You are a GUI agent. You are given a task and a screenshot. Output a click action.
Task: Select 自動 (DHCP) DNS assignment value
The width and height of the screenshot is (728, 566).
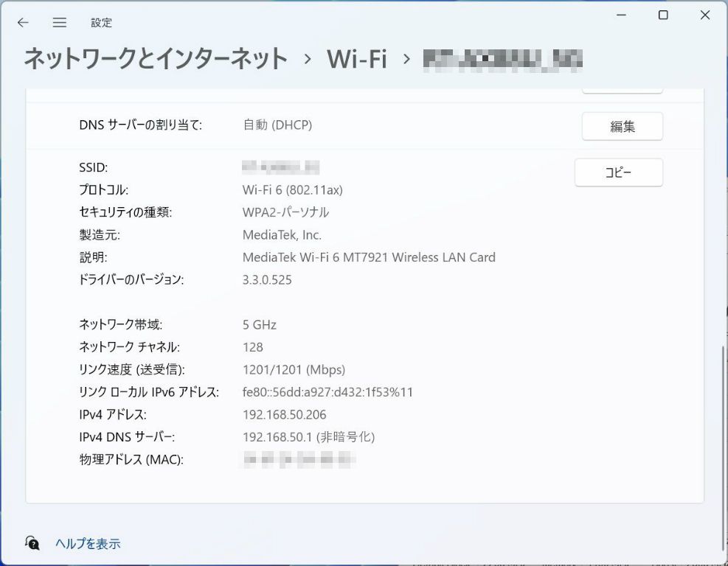click(277, 125)
